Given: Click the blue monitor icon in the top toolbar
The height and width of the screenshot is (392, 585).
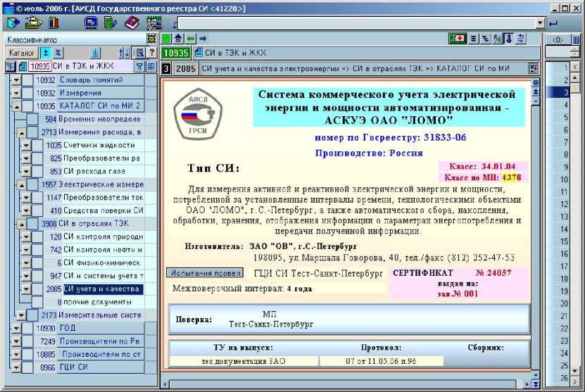Looking at the screenshot, I should 91,23.
